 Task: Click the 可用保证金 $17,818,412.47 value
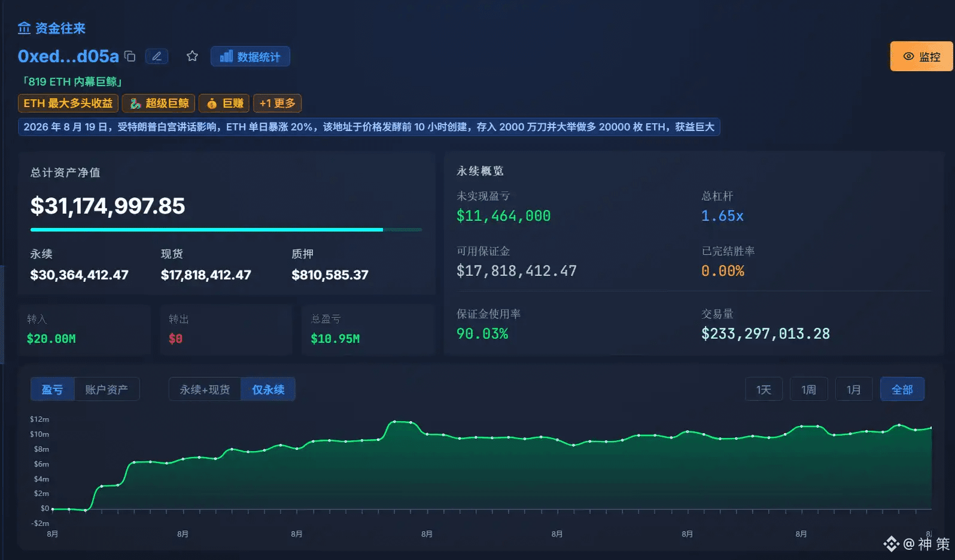(x=516, y=271)
